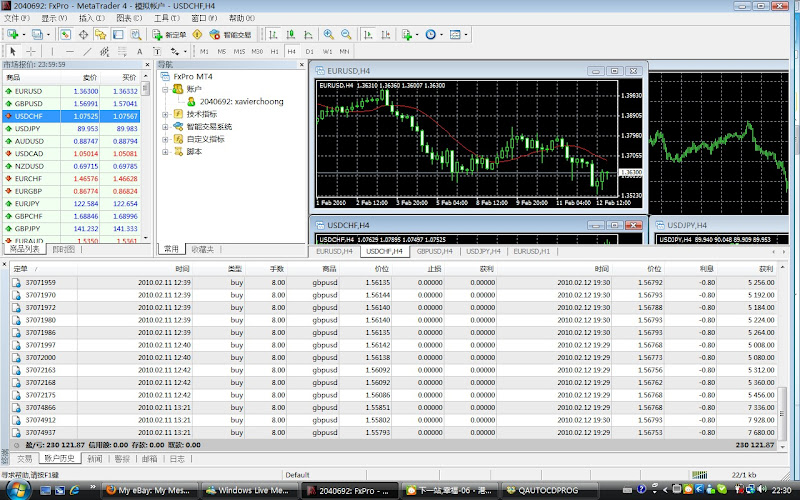Toggle the H1 timeframe button
800x500 pixels.
[x=273, y=50]
